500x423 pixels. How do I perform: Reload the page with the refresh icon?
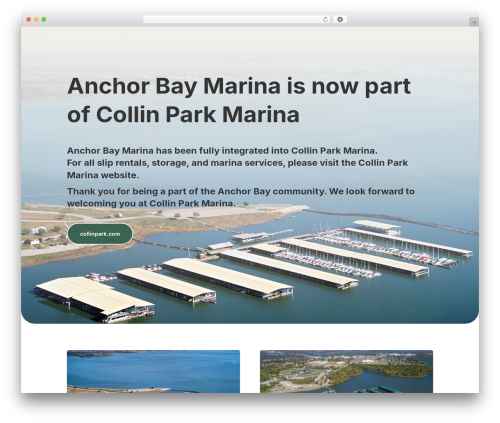[x=325, y=20]
